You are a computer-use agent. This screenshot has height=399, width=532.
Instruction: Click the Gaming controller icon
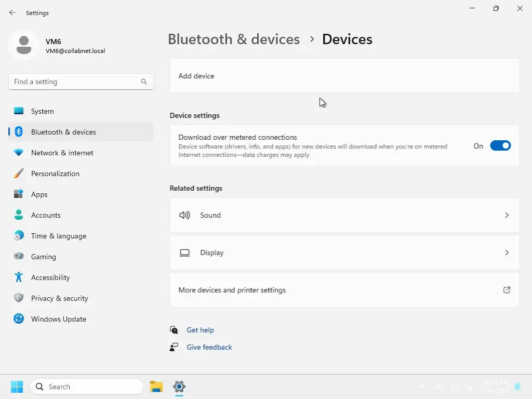coord(19,257)
